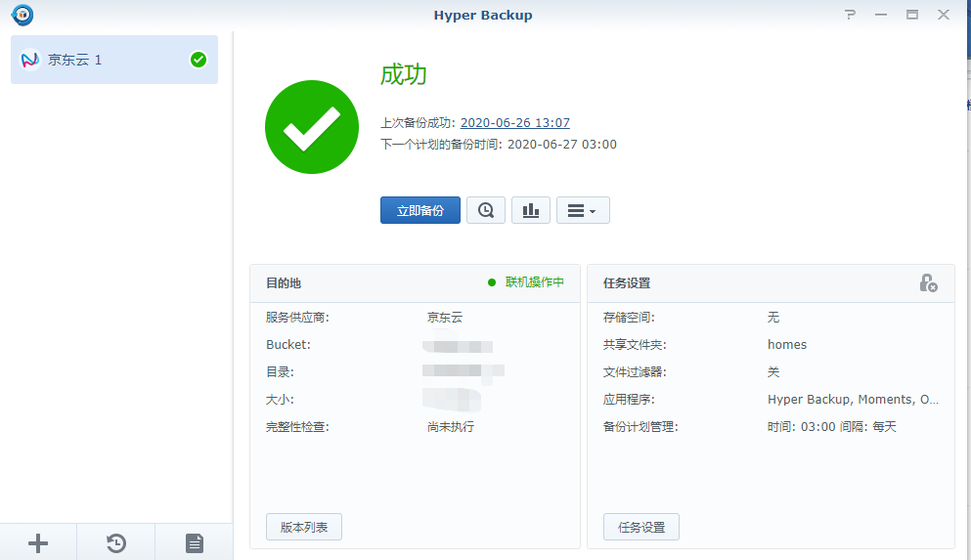Image resolution: width=971 pixels, height=560 pixels.
Task: Click the encryption lock icon in 任务设置
Action: point(928,282)
